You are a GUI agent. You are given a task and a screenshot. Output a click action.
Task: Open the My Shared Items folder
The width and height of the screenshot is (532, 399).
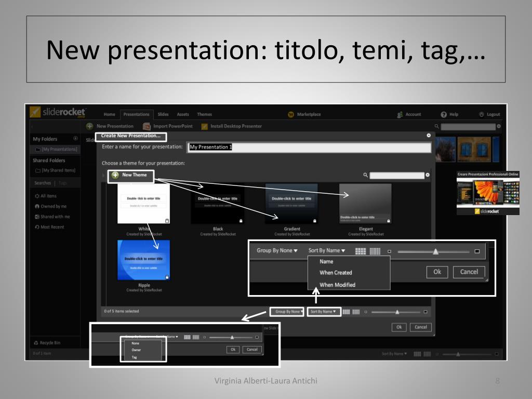pos(55,170)
